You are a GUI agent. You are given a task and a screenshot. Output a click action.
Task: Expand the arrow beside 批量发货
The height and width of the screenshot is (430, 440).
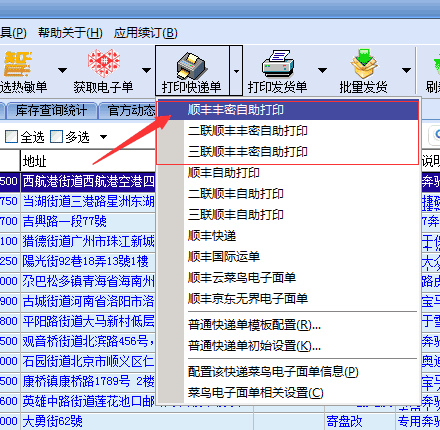click(x=406, y=70)
